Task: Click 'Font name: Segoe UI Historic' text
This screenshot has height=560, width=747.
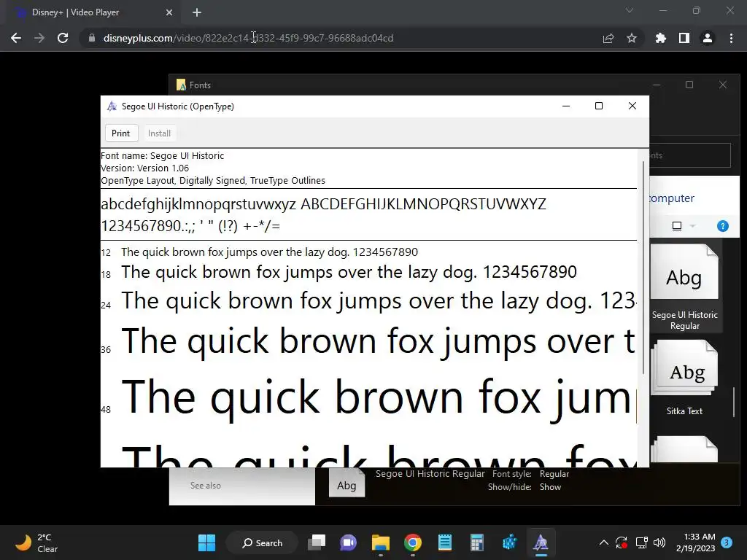Action: pos(162,156)
